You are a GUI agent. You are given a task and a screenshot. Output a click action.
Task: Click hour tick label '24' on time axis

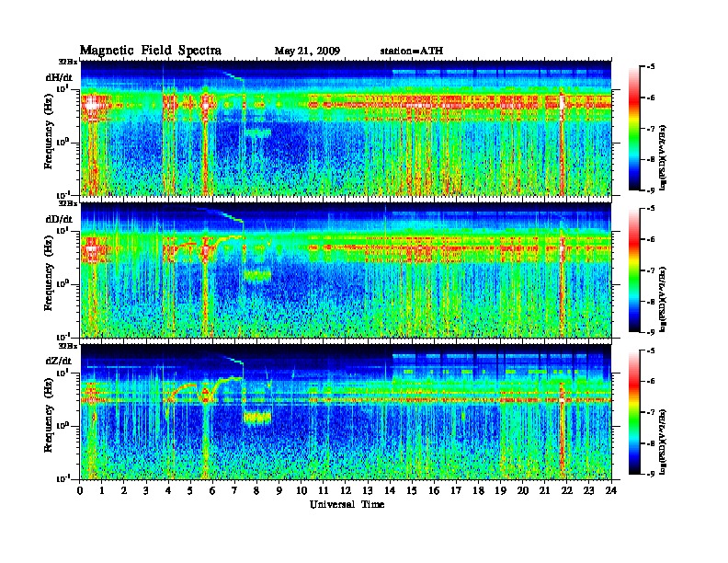[611, 491]
